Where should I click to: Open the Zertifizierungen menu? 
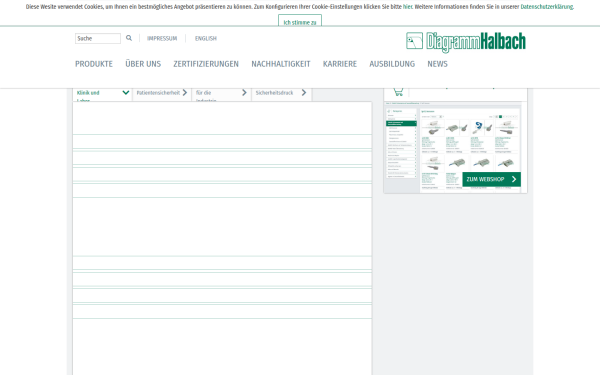tap(206, 64)
